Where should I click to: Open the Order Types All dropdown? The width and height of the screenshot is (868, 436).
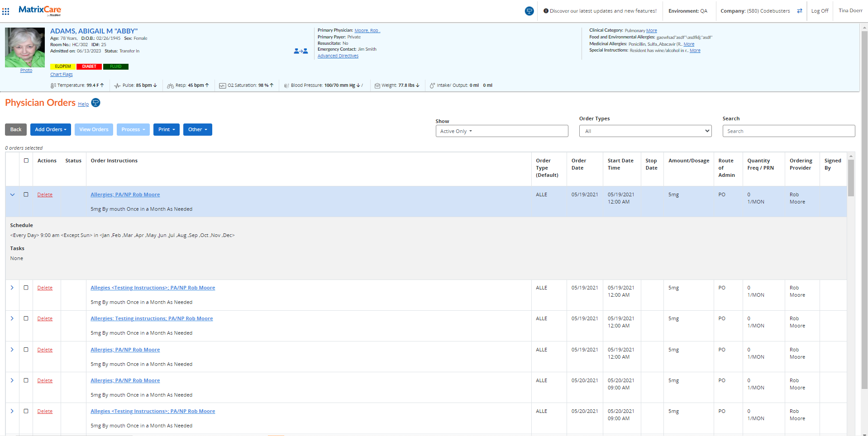click(x=645, y=131)
